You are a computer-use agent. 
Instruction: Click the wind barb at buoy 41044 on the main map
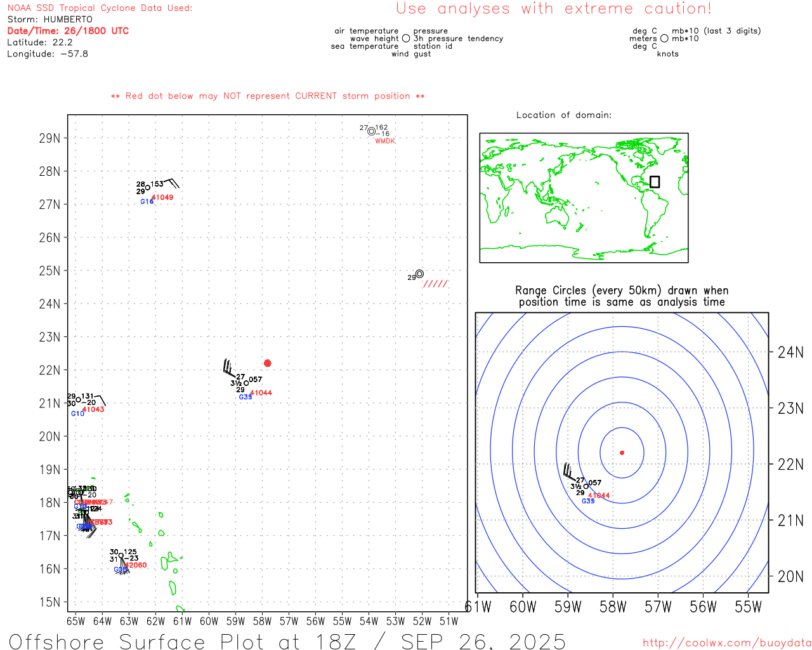[x=228, y=368]
